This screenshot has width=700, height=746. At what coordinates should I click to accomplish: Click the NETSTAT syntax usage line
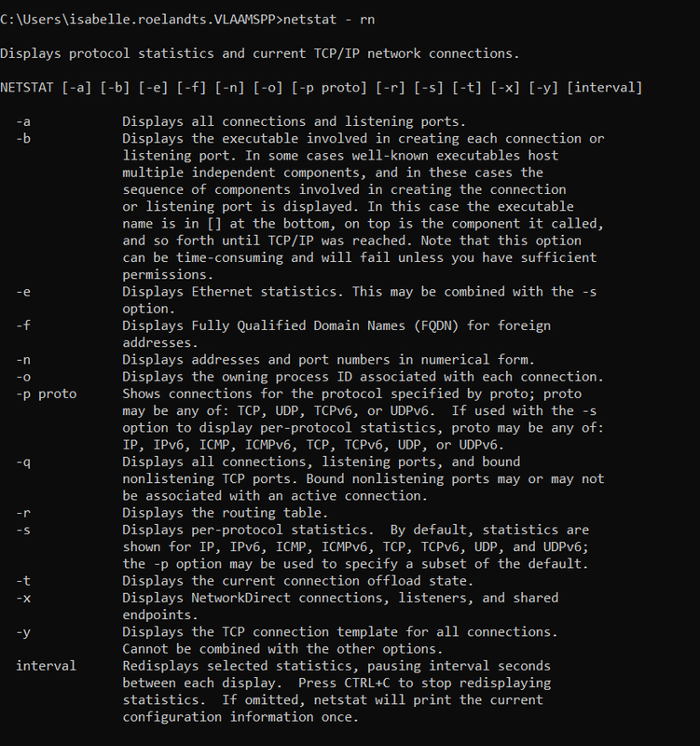(322, 88)
